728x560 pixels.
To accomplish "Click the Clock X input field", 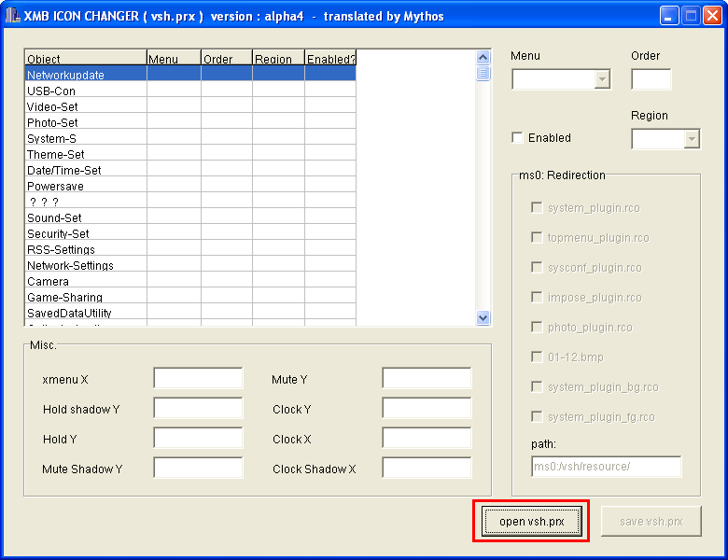I will [x=427, y=438].
